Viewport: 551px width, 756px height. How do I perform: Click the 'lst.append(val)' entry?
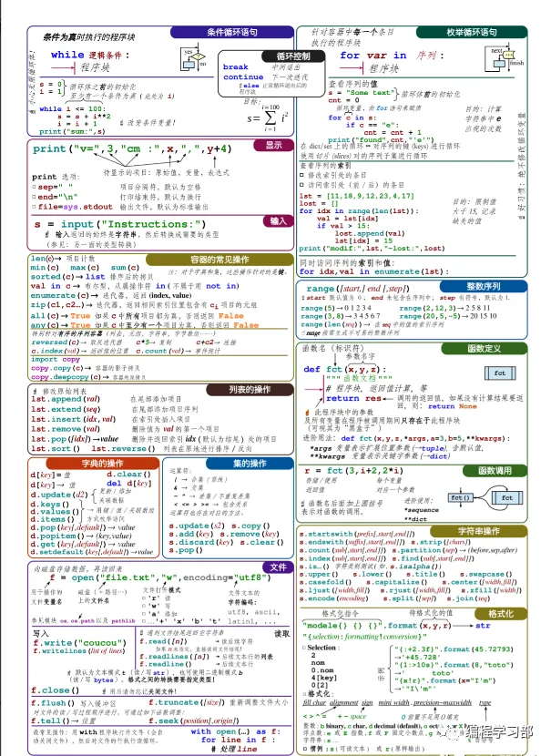66,399
